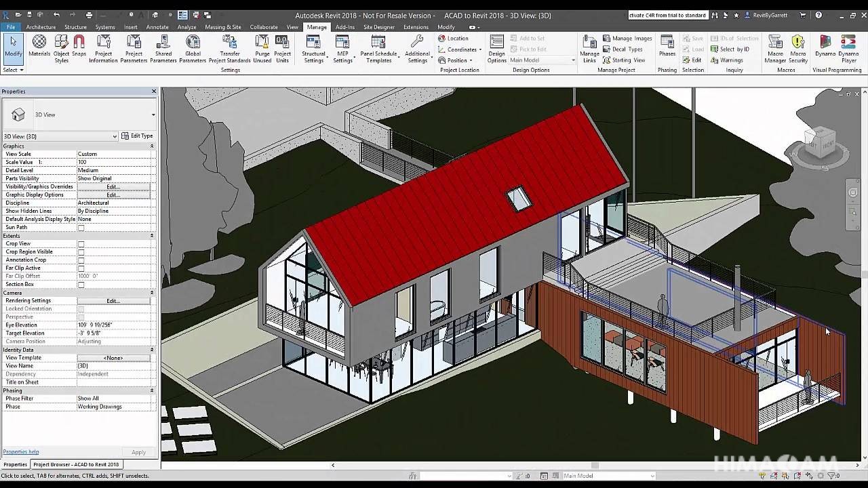Image resolution: width=868 pixels, height=488 pixels.
Task: Toggle the Sun Path checkbox
Action: coord(81,228)
